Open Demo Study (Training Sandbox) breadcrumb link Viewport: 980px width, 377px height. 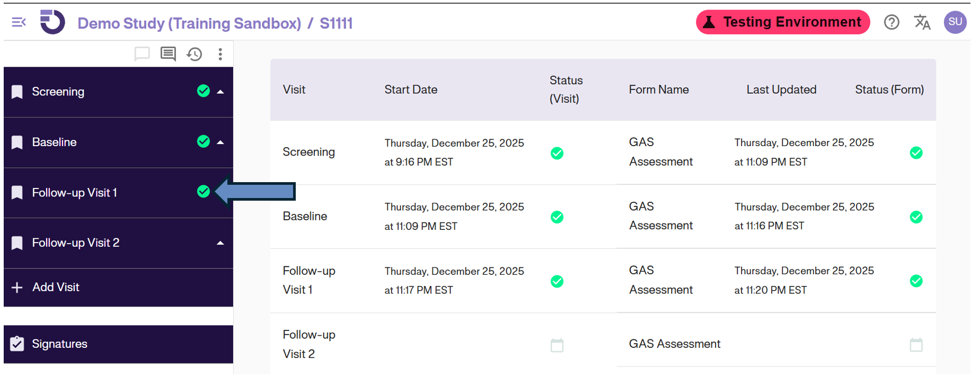coord(189,23)
